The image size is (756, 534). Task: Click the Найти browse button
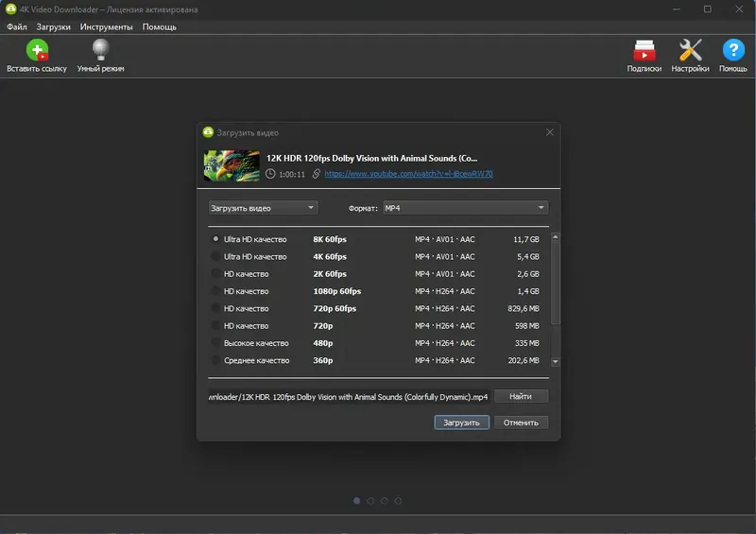[x=521, y=397]
